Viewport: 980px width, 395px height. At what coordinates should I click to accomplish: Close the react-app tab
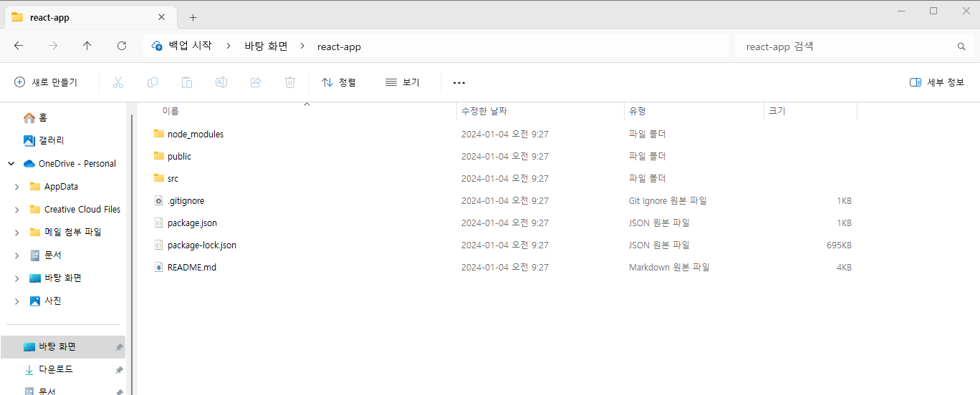click(162, 17)
